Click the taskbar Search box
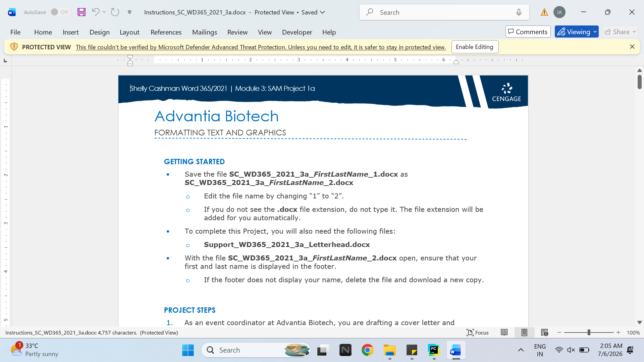This screenshot has height=362, width=644. (256, 350)
